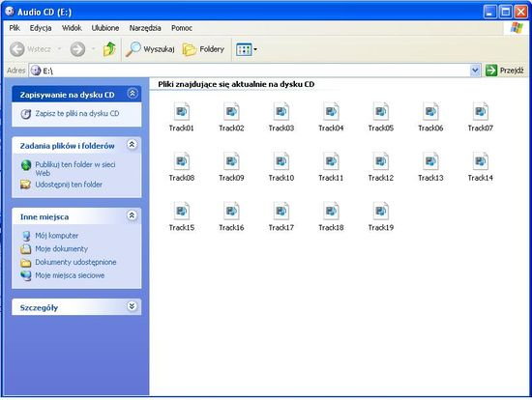This screenshot has height=400, width=532.
Task: Open the Plik menu
Action: pos(15,28)
